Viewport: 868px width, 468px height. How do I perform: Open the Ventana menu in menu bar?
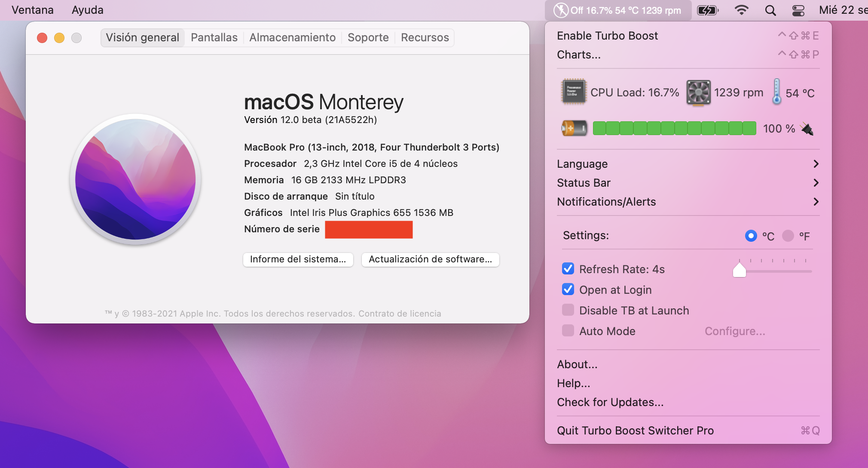point(33,10)
